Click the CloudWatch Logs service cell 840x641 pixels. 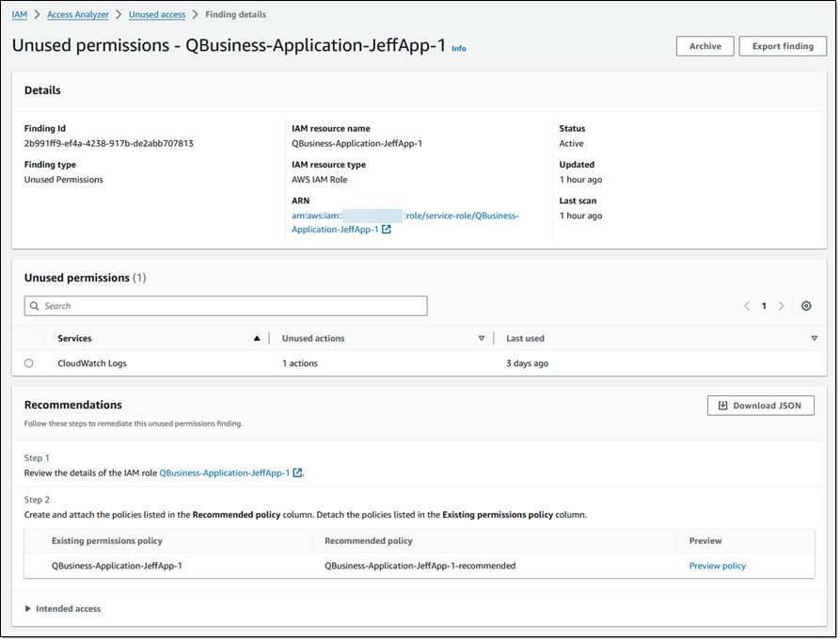[x=92, y=363]
